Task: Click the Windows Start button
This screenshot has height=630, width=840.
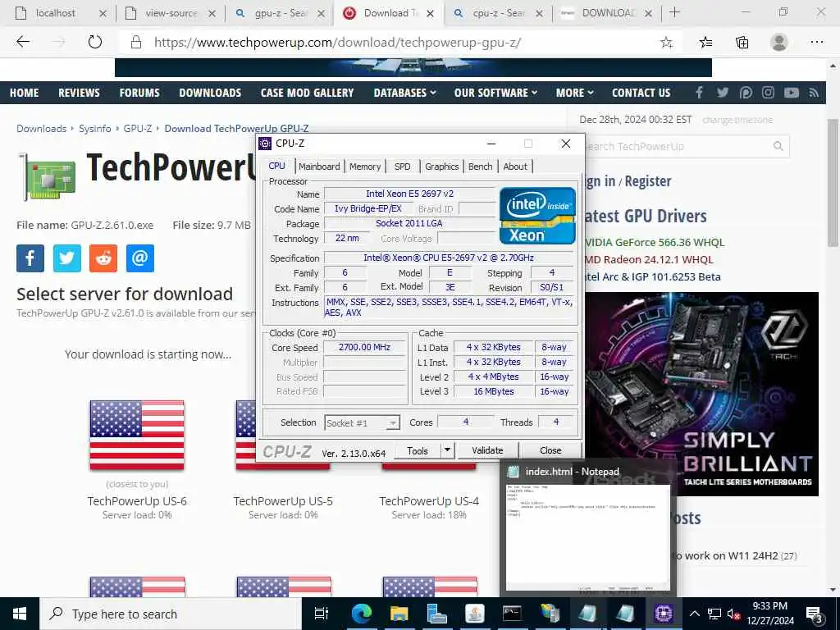Action: click(x=20, y=614)
